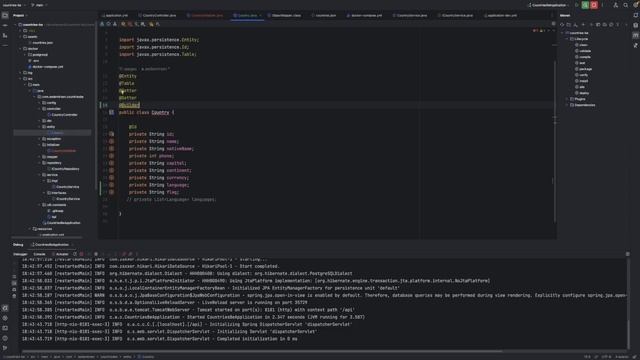Viewport: 640px width, 360px height.
Task: Switch to docker-compose.yml editor tab
Action: [x=364, y=16]
